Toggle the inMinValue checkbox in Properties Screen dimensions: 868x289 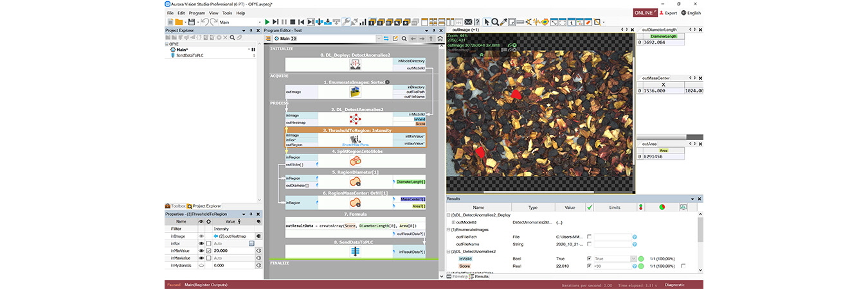click(209, 250)
